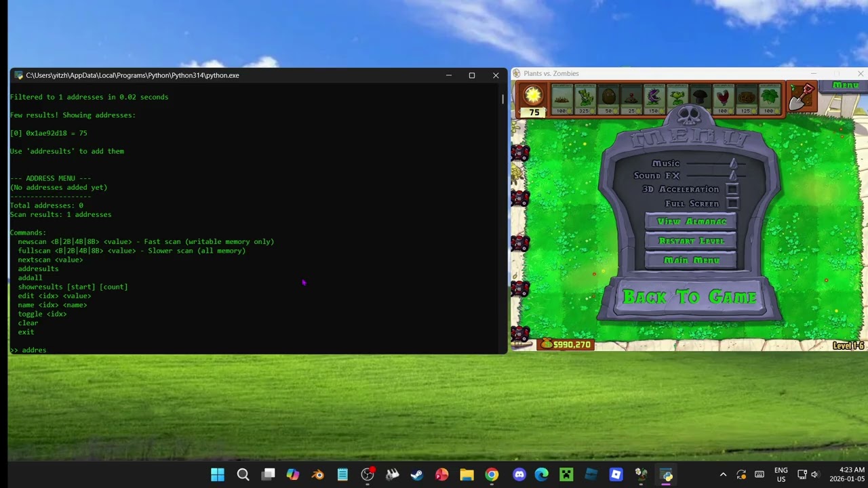
Task: Click the 'nextscan <value>' command line
Action: tap(50, 260)
